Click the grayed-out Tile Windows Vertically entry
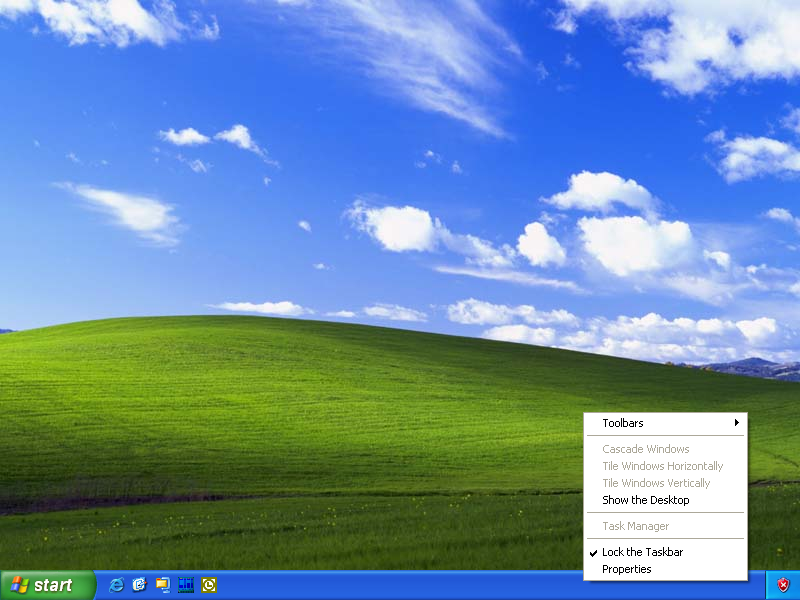This screenshot has width=800, height=600. point(665,483)
